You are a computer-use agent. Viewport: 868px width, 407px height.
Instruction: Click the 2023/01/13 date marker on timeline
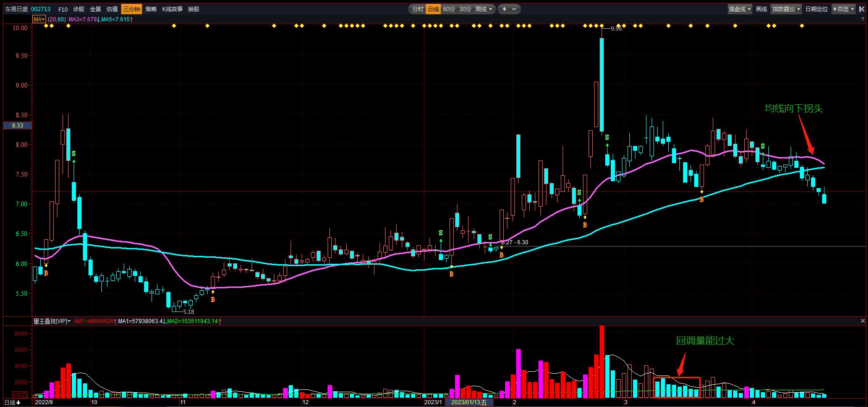tap(469, 402)
